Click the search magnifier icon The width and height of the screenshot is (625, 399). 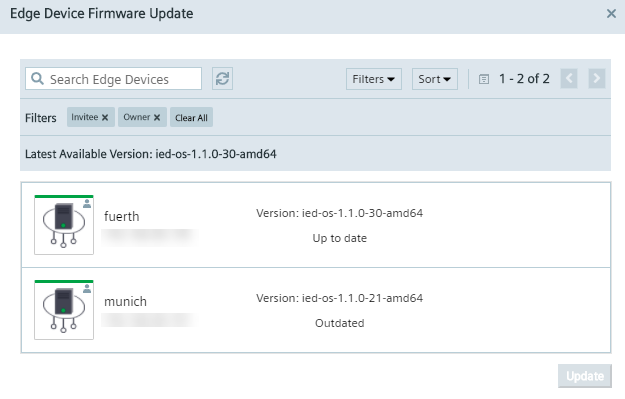pos(37,79)
